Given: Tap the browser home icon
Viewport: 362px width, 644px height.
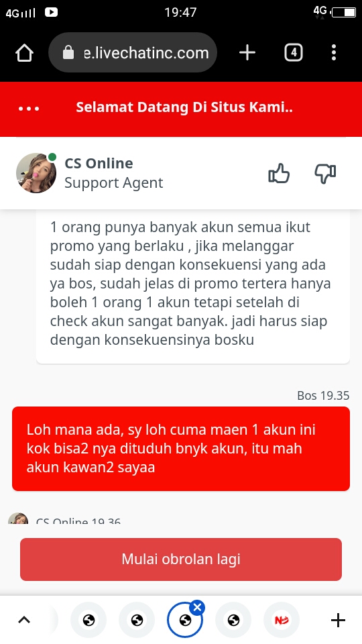Looking at the screenshot, I should [x=24, y=53].
